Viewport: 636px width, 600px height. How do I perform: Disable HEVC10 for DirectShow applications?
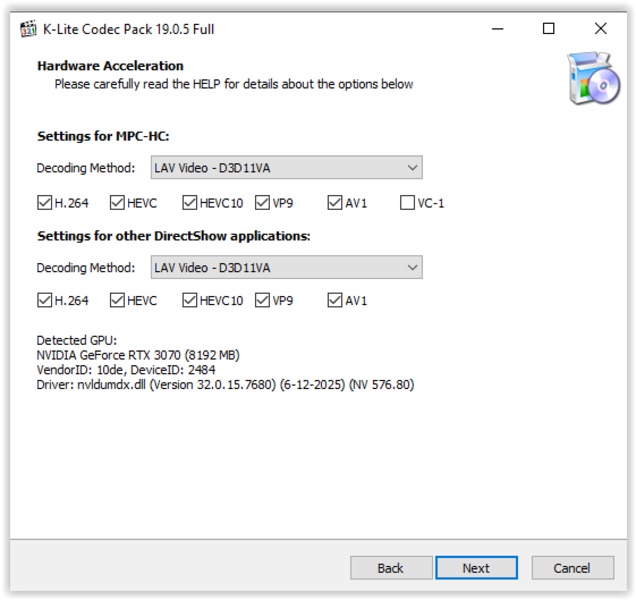click(x=190, y=300)
